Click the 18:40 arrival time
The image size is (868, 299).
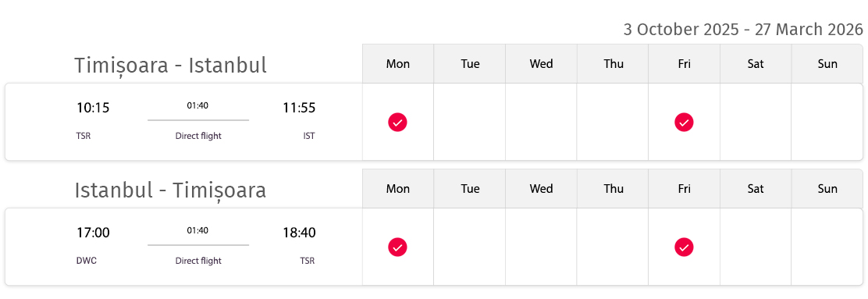(x=299, y=233)
